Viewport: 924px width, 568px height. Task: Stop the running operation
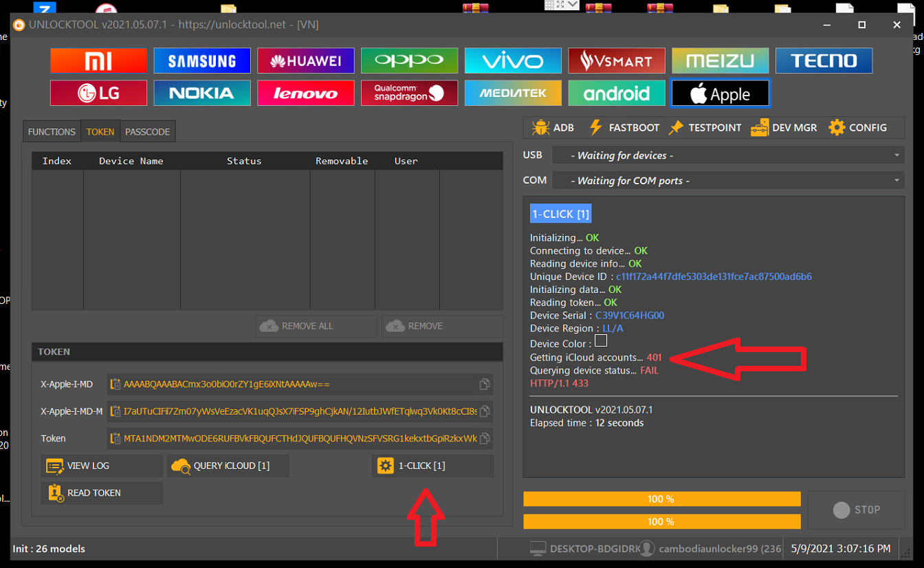point(856,510)
